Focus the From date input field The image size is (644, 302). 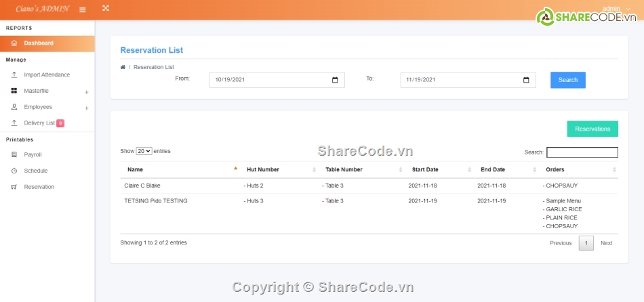pos(277,80)
